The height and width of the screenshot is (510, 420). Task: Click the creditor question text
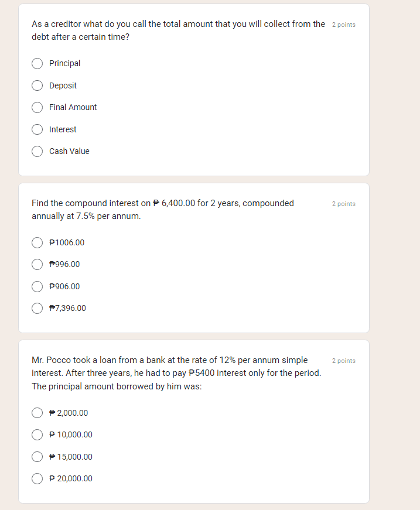coord(176,30)
